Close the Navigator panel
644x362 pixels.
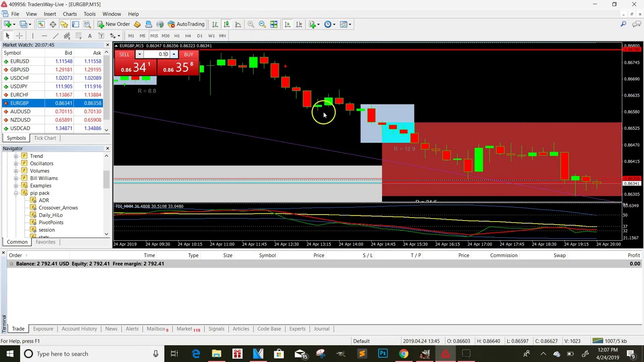coord(107,148)
